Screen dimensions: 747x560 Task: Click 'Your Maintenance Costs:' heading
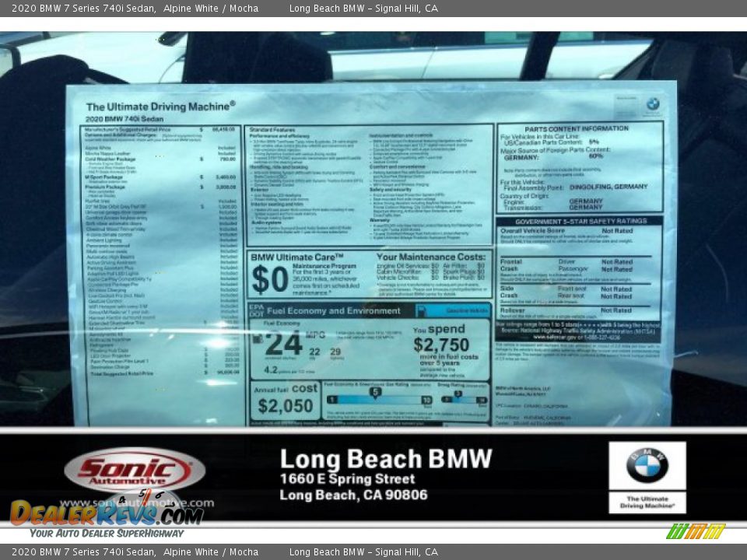click(431, 257)
